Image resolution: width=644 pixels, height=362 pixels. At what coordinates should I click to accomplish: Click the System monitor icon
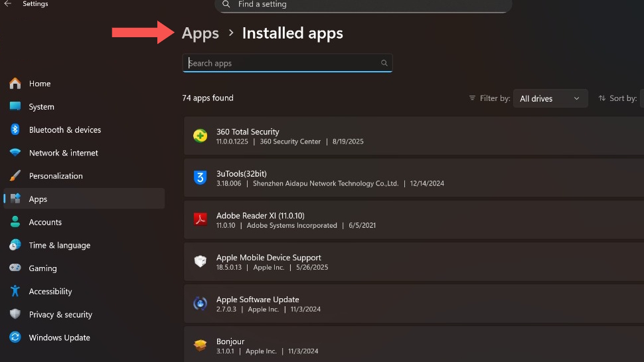15,106
